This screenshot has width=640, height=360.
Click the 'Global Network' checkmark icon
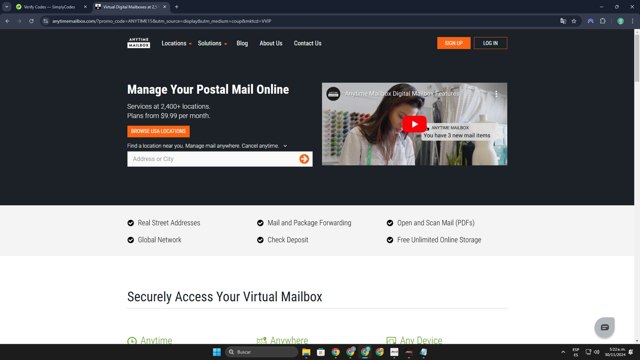(131, 240)
